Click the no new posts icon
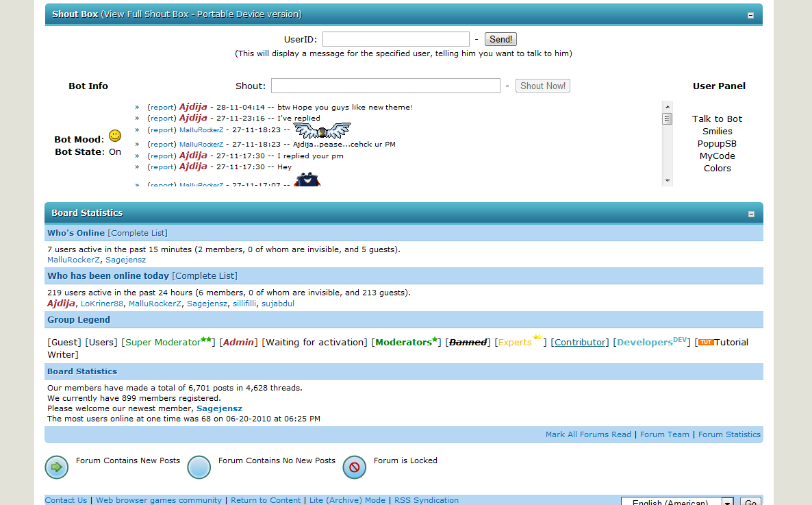Viewport: 812px width, 505px height. point(199,467)
